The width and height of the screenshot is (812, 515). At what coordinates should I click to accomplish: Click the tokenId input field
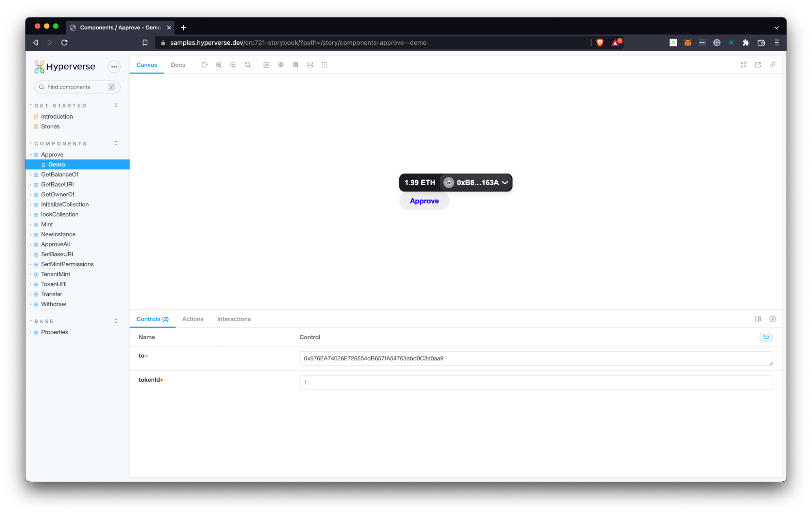[536, 383]
